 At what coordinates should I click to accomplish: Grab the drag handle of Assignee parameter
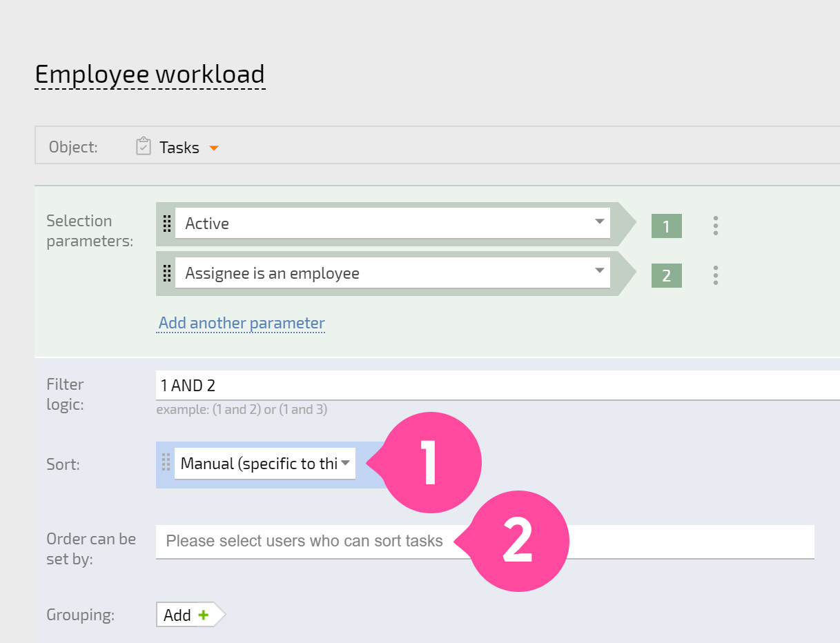166,273
